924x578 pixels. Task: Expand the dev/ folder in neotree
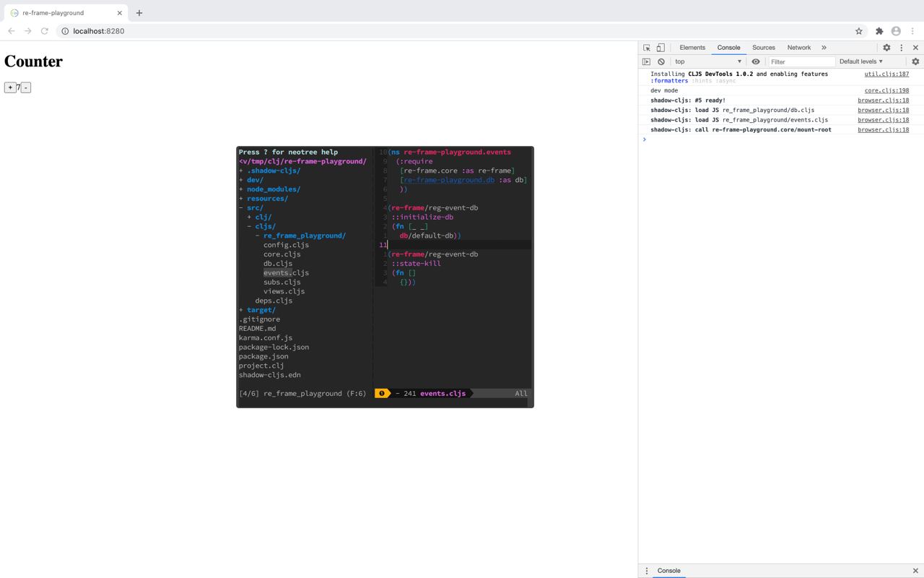click(x=251, y=180)
